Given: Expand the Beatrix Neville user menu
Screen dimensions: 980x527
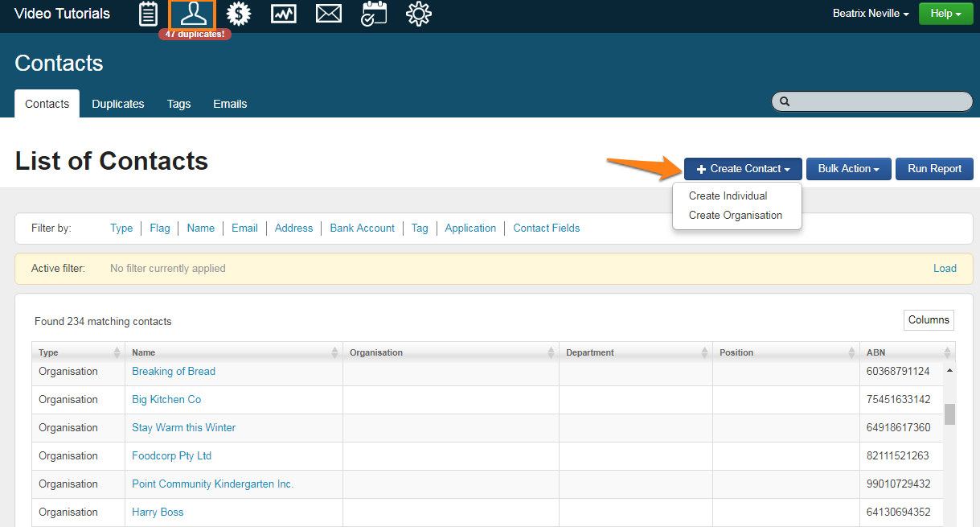Looking at the screenshot, I should pyautogui.click(x=871, y=14).
